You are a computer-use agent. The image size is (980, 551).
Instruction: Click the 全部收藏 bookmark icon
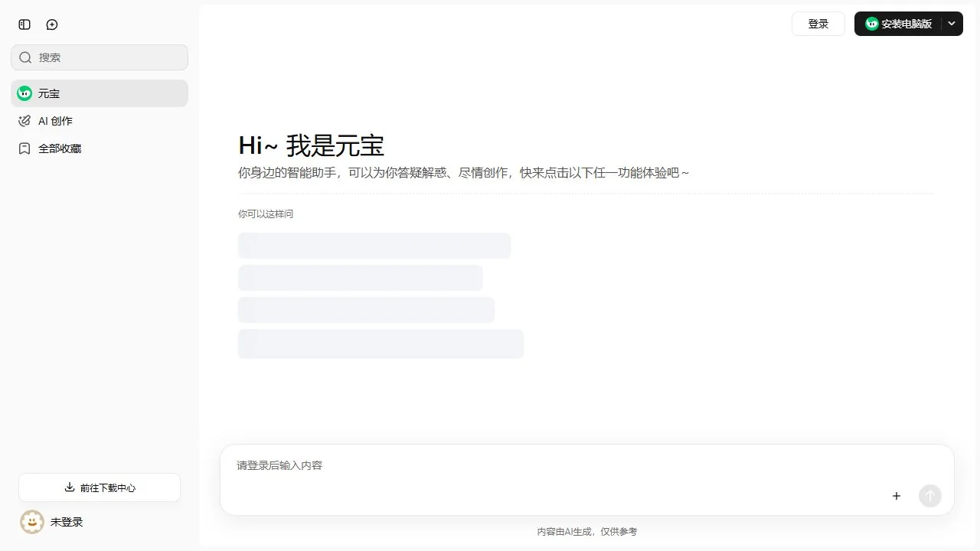pos(24,148)
